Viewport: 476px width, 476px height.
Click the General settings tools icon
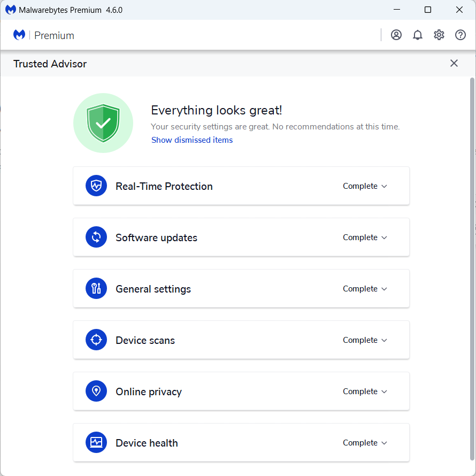[96, 288]
